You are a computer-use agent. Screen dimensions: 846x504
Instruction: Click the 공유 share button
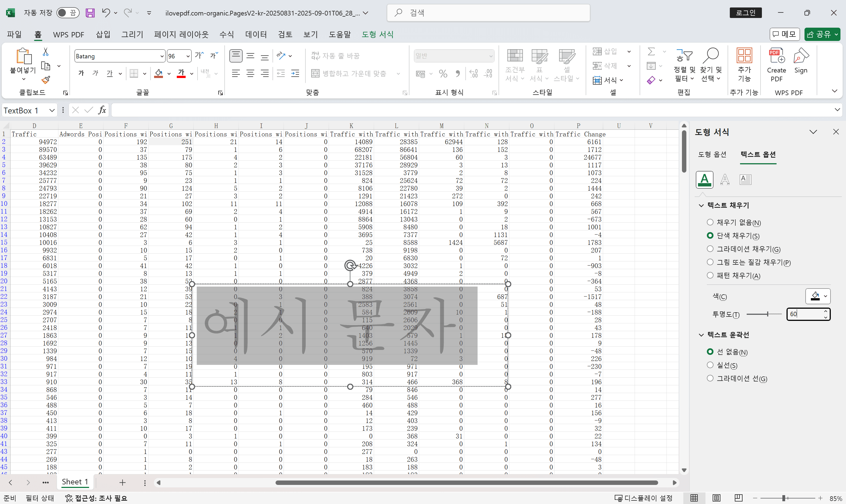pyautogui.click(x=822, y=34)
